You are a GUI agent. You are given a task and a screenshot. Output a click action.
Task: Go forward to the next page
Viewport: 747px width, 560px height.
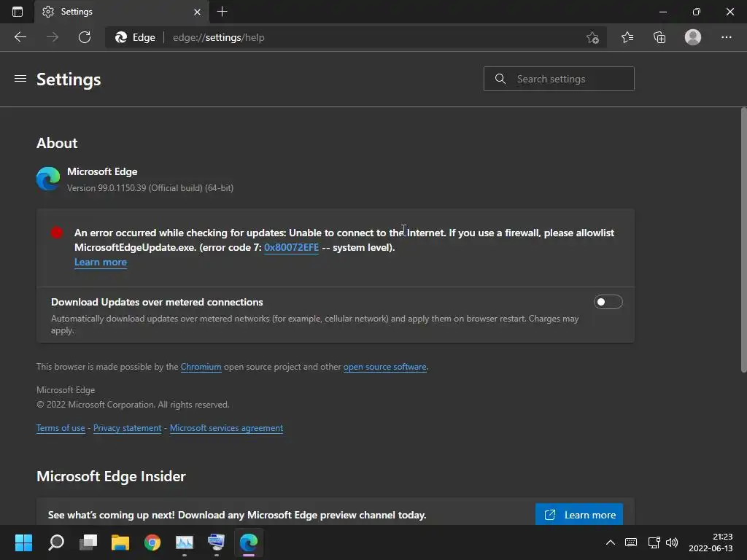(x=53, y=37)
